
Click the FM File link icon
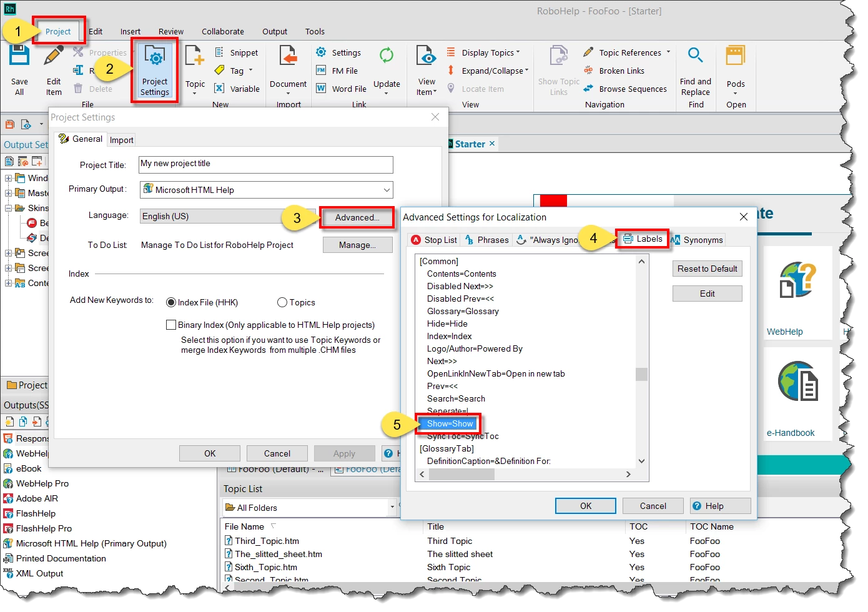pos(321,71)
